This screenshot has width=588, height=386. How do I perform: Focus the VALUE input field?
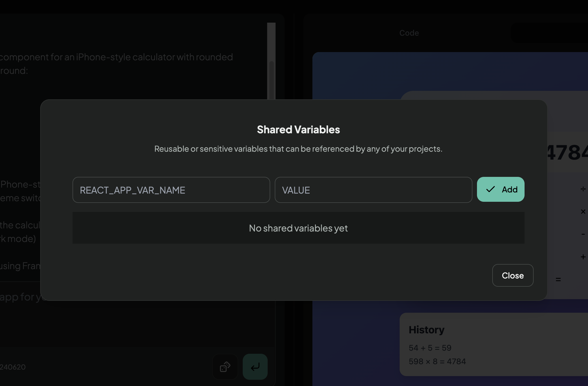(x=373, y=190)
